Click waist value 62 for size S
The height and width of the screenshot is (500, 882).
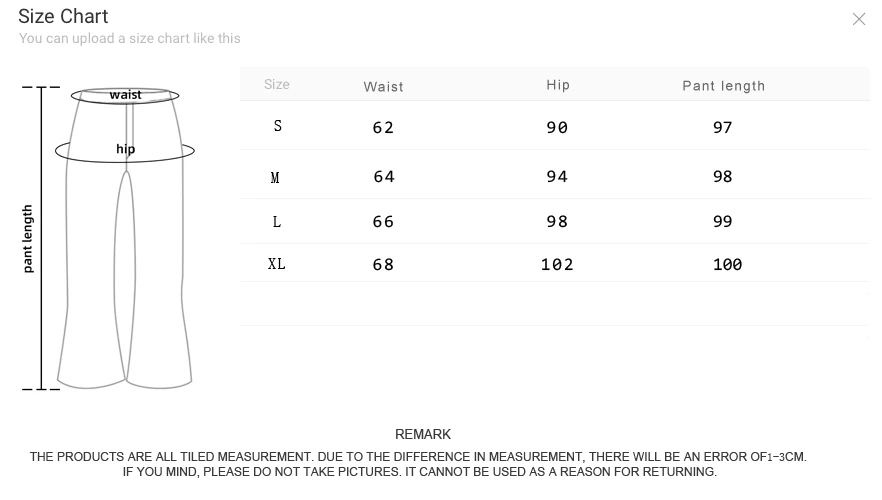point(383,127)
